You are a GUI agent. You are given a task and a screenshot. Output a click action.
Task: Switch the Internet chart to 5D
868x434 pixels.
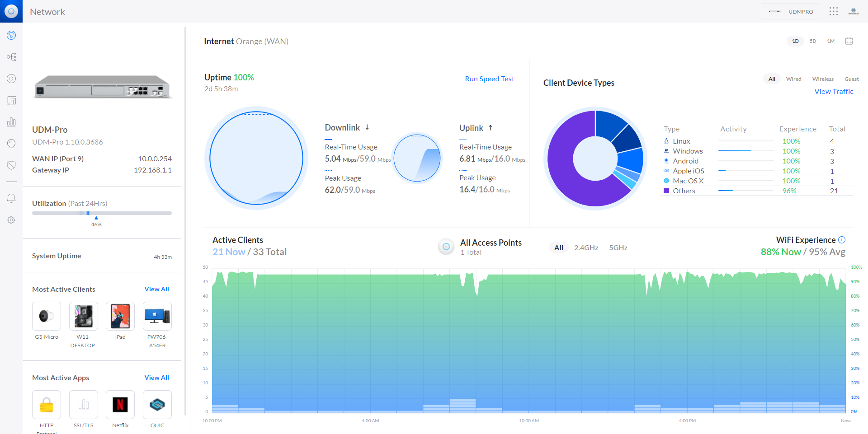(812, 41)
